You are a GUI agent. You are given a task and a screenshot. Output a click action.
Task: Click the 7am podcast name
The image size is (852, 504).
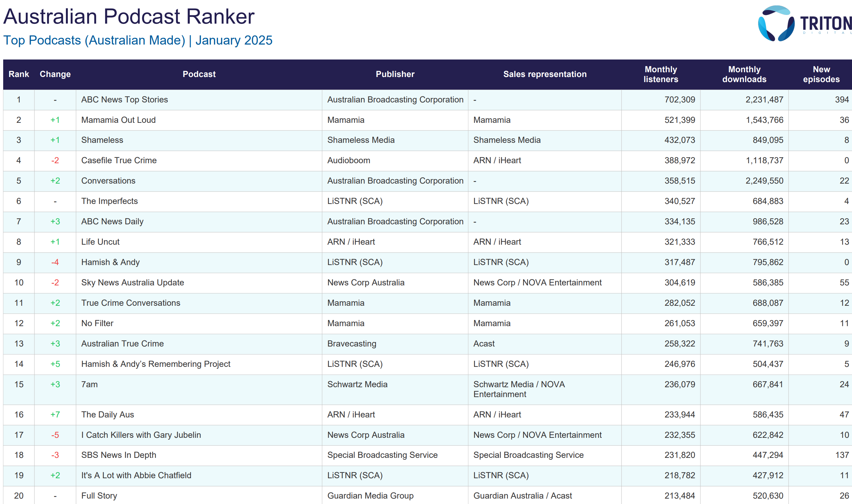tap(89, 384)
